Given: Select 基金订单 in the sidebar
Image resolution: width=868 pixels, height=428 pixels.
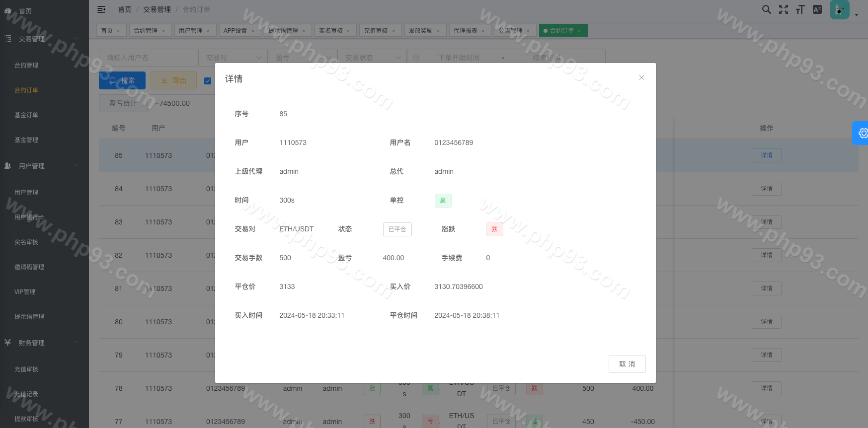Looking at the screenshot, I should 26,115.
